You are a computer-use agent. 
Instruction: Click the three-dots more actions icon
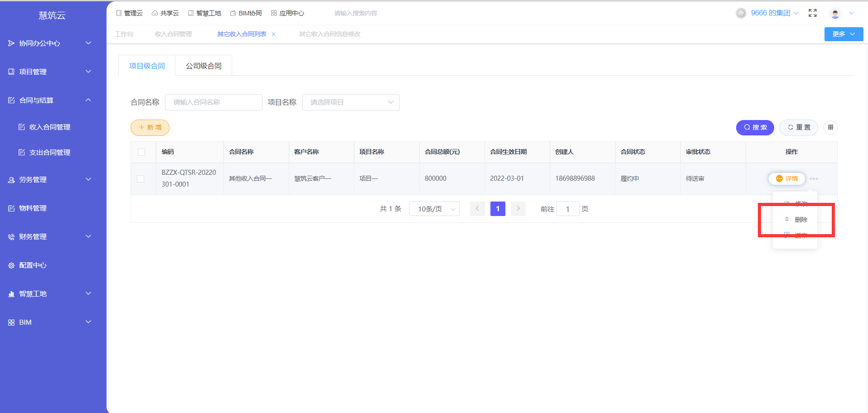coord(814,179)
